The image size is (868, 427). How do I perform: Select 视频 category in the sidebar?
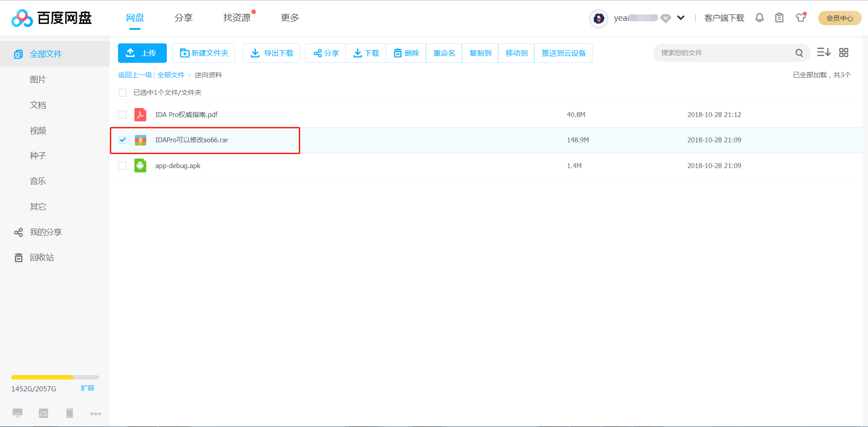(38, 131)
